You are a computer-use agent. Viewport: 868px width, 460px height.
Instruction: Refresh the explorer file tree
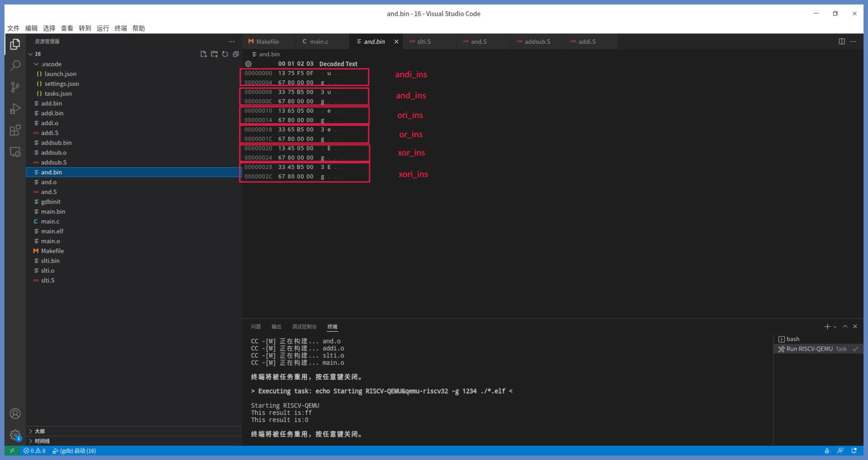point(225,54)
